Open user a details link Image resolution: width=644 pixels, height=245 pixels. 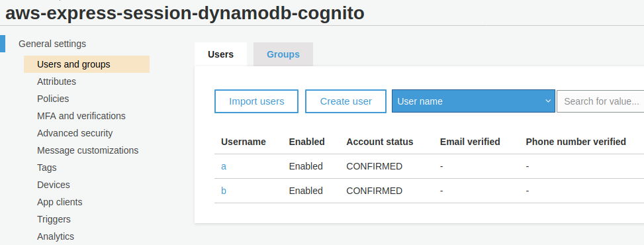click(224, 166)
